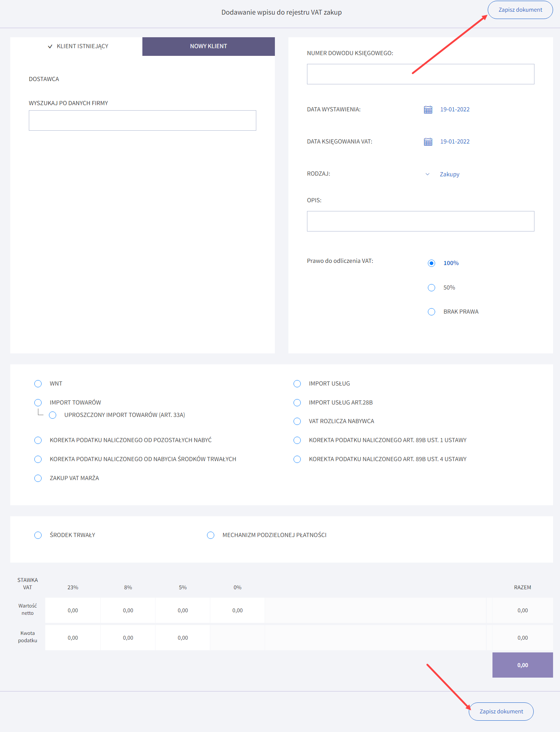The width and height of the screenshot is (560, 732).
Task: Focus the Wyszukaj po danych firmy field
Action: pyautogui.click(x=142, y=120)
